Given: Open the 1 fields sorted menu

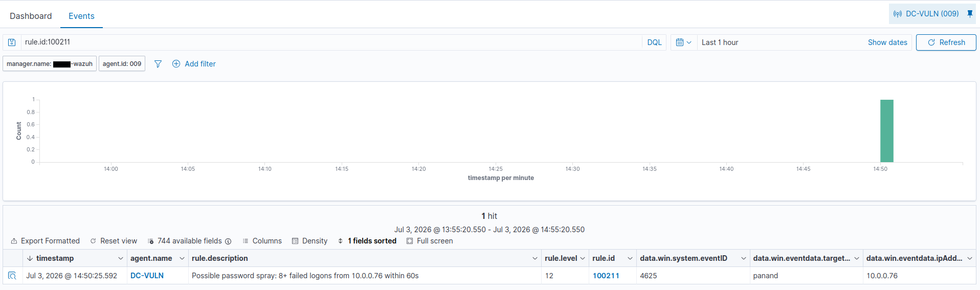Looking at the screenshot, I should 367,241.
